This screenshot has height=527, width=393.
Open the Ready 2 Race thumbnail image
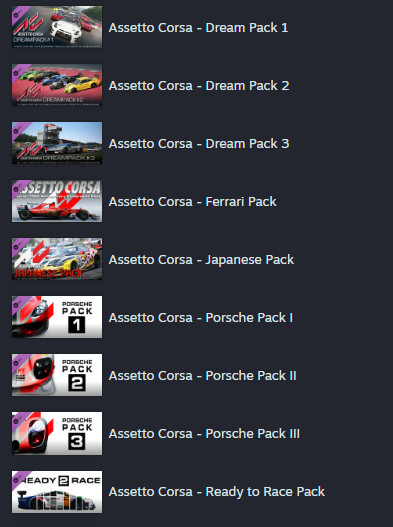click(x=57, y=492)
